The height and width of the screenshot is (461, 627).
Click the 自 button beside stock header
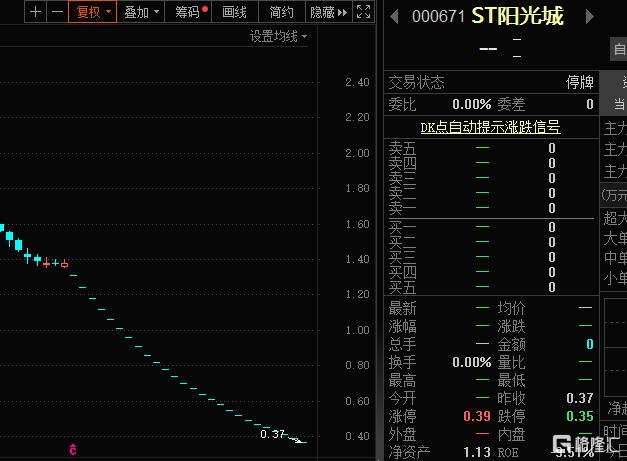619,49
